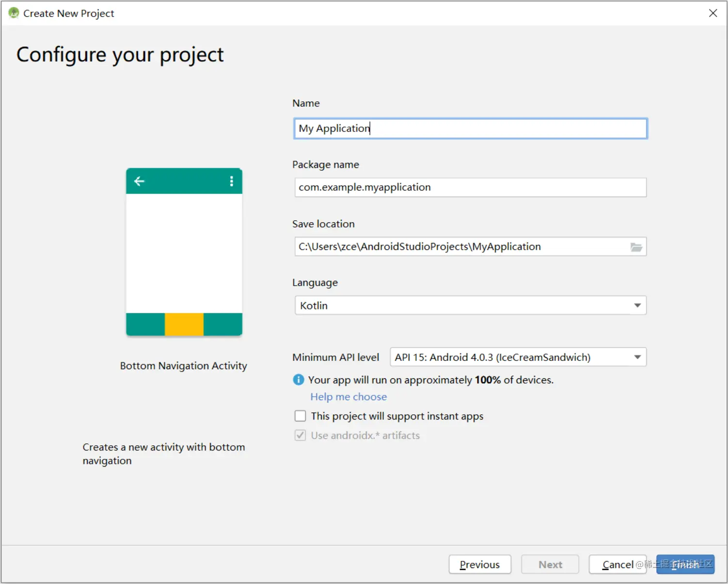Open the Language dropdown showing Kotlin
728x584 pixels.
470,306
